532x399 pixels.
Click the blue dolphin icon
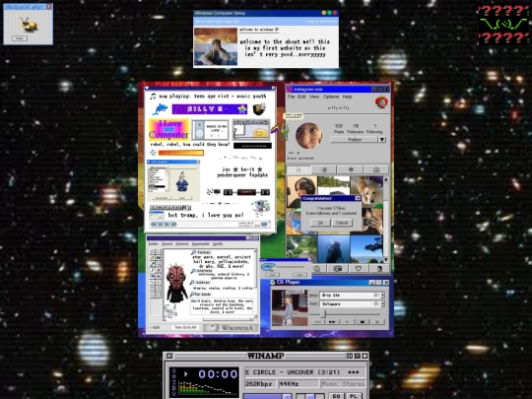[161, 109]
